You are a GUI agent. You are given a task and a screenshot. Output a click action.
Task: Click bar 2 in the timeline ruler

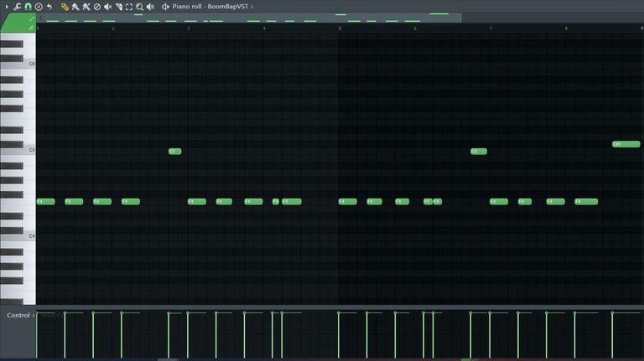pos(113,28)
